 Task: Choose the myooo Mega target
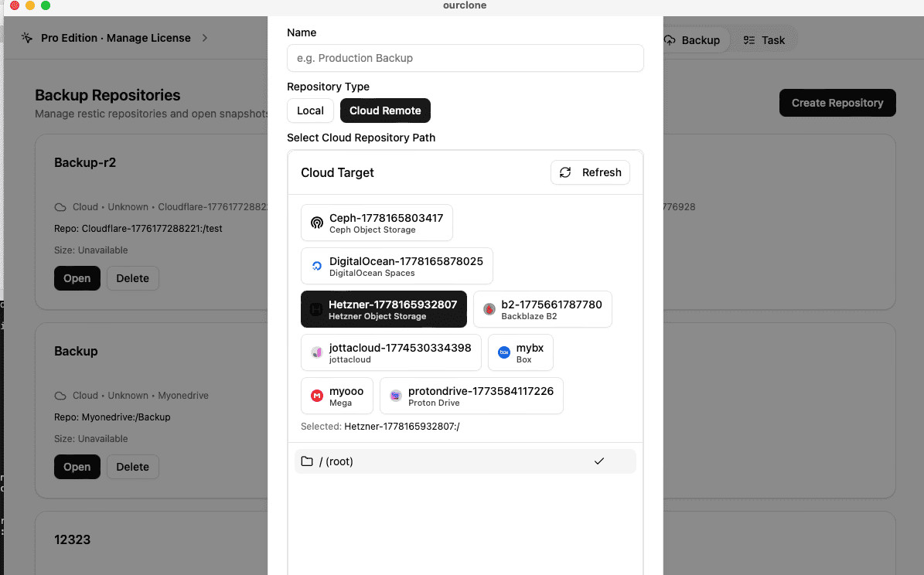[337, 396]
